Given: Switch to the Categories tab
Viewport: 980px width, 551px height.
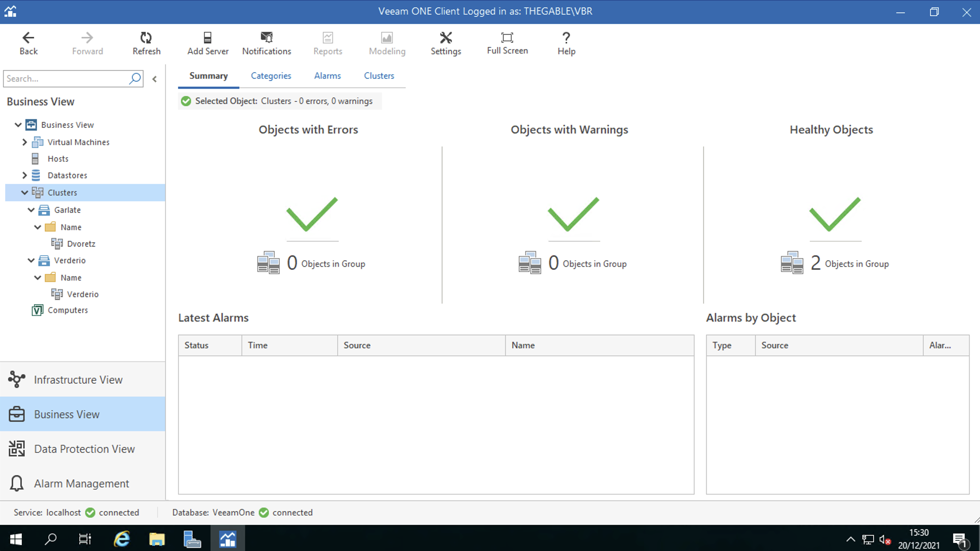Looking at the screenshot, I should [x=271, y=76].
